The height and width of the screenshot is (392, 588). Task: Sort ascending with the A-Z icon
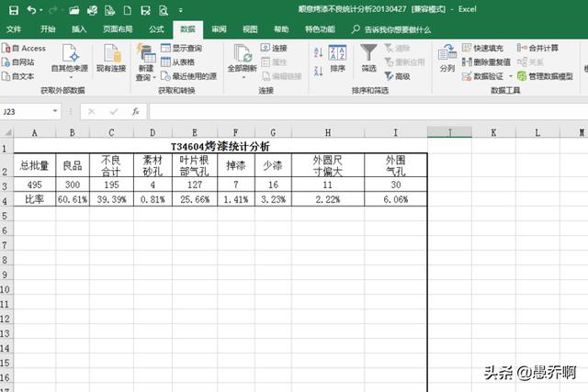pos(319,50)
